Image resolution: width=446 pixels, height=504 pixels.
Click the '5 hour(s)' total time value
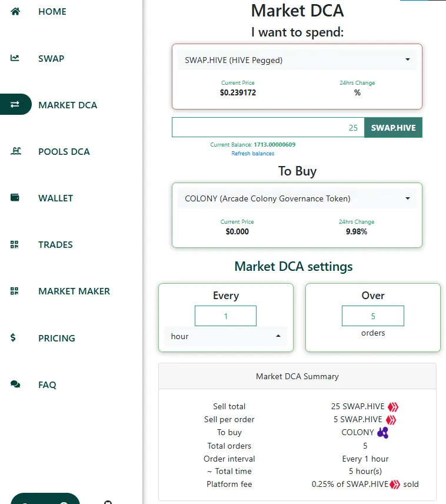(365, 471)
